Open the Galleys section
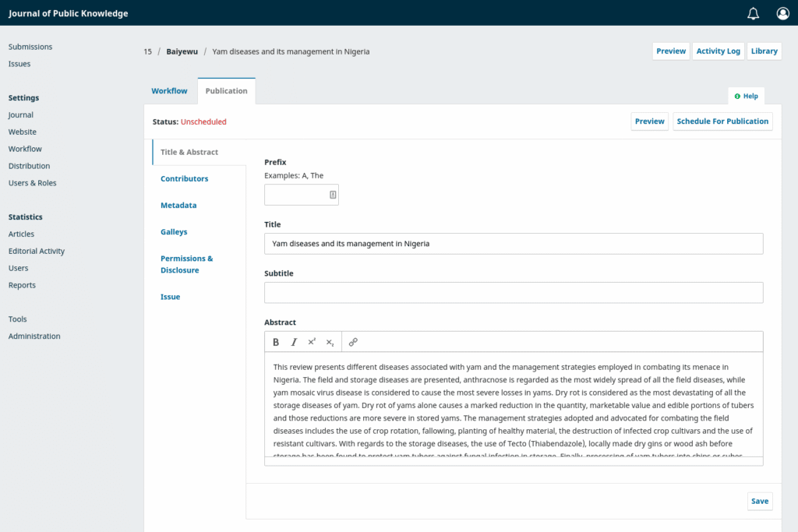The height and width of the screenshot is (532, 798). click(x=173, y=231)
